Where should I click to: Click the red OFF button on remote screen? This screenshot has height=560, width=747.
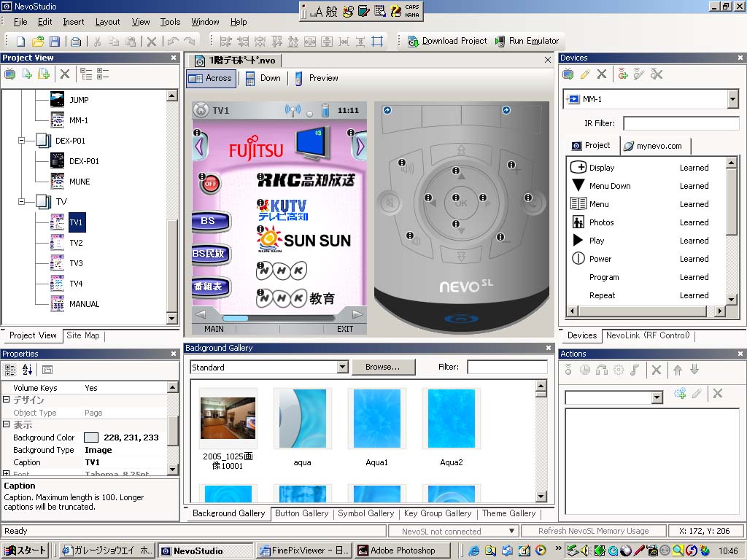211,184
